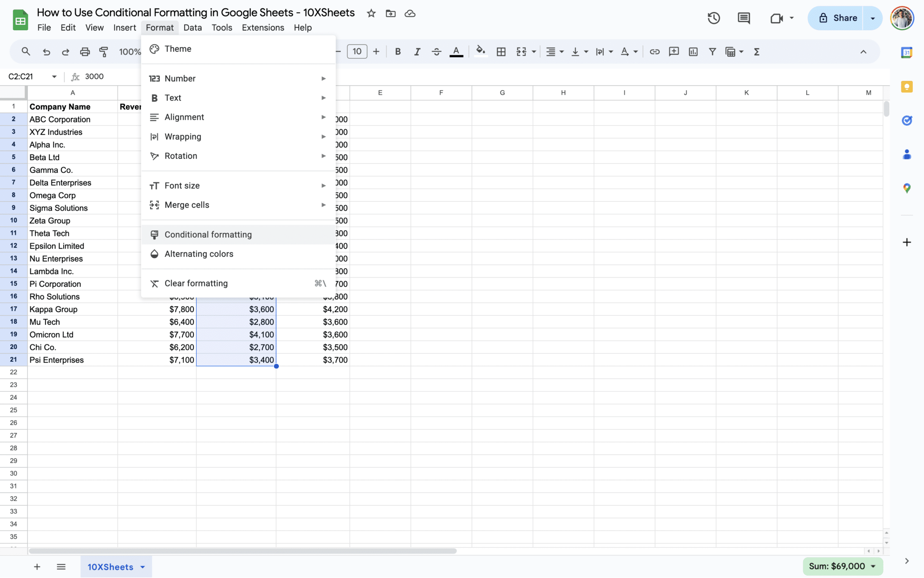Click the font size input field
Screen dimensions: 924x578
click(357, 51)
